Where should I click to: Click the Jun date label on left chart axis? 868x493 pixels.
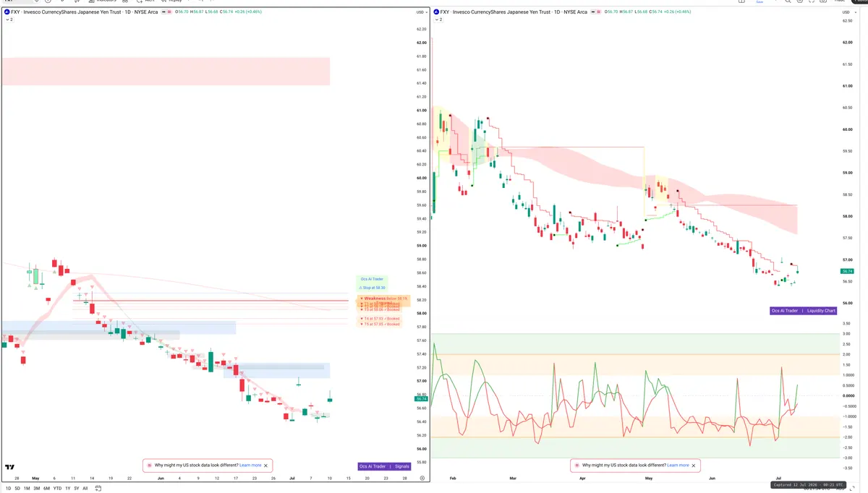(x=160, y=478)
